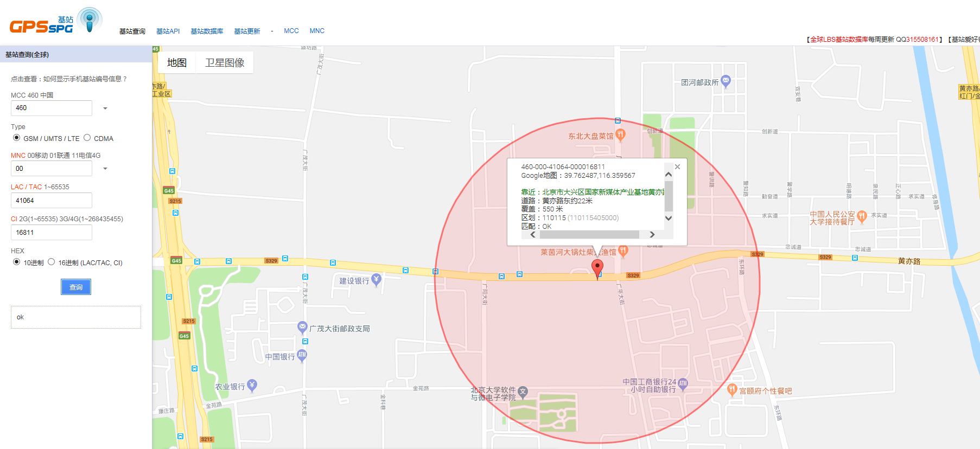The height and width of the screenshot is (449, 980).
Task: Close the map info popup
Action: pyautogui.click(x=677, y=167)
